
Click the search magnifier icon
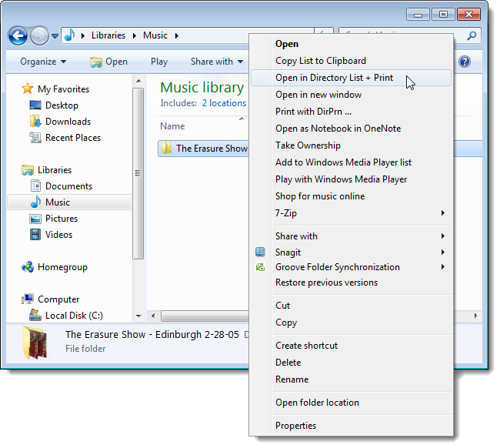472,35
